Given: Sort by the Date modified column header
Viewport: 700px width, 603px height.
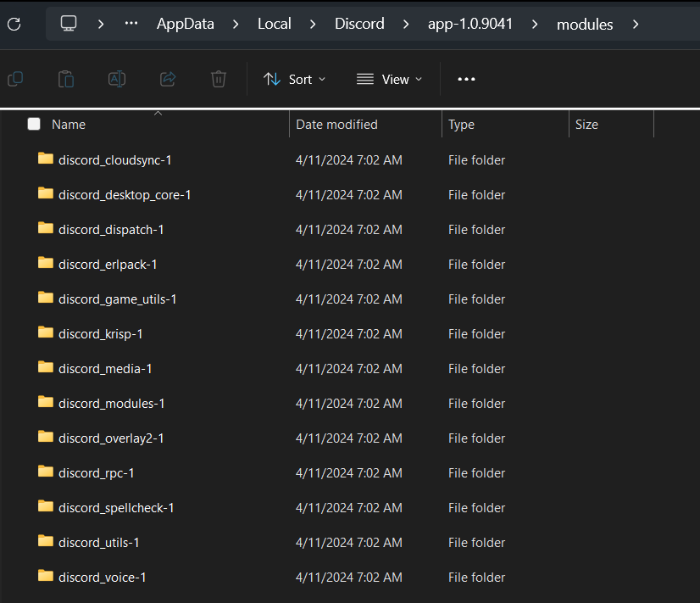Looking at the screenshot, I should tap(336, 125).
